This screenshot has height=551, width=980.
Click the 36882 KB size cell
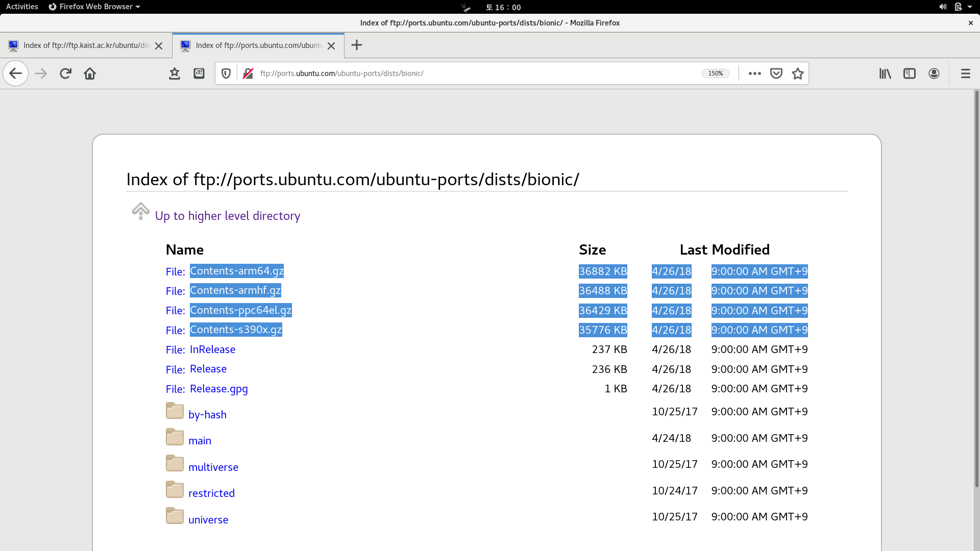point(603,271)
